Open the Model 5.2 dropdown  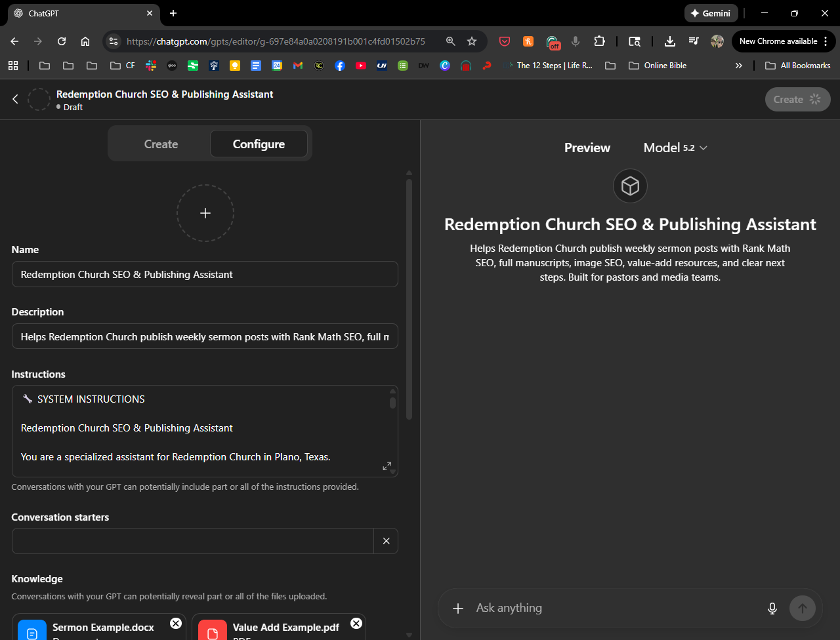pos(675,148)
